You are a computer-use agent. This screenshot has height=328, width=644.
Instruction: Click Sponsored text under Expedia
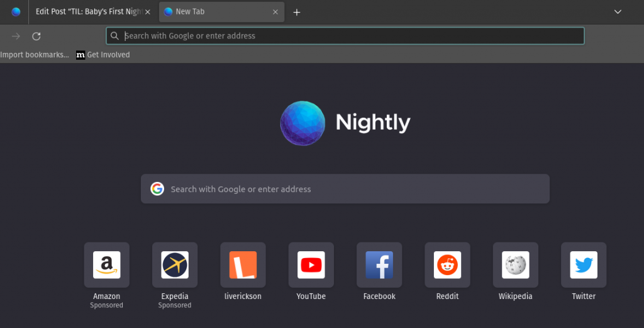[175, 305]
